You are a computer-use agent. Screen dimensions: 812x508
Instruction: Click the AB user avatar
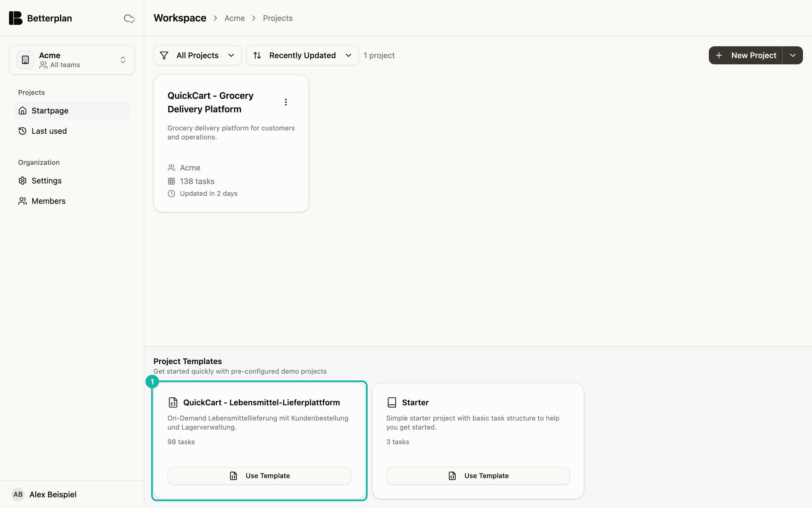tap(18, 494)
